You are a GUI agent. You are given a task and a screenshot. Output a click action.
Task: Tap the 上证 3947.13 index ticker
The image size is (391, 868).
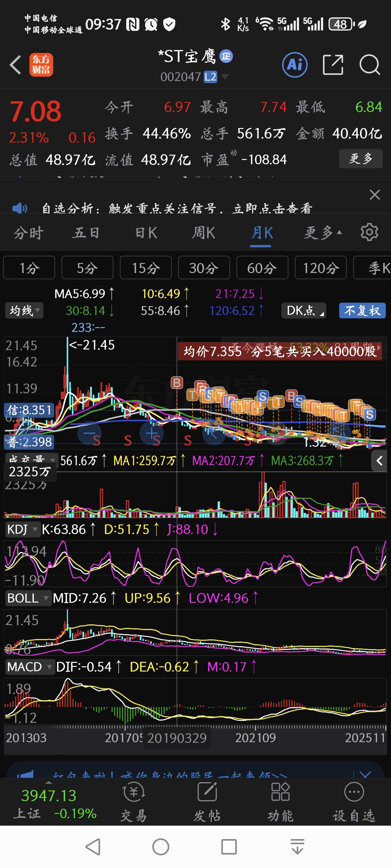55,805
